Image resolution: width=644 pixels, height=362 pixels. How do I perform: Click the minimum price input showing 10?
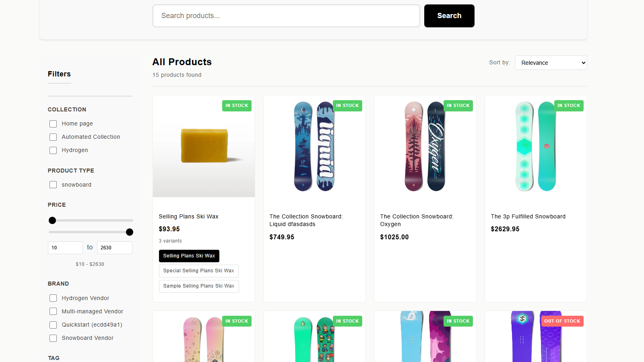[x=65, y=247]
